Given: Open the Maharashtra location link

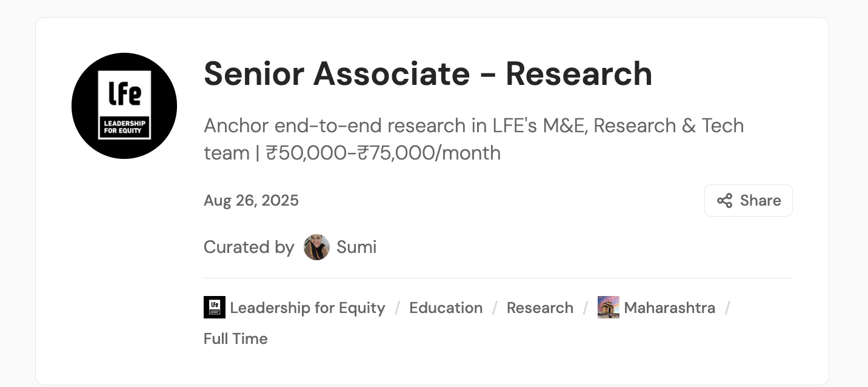Looking at the screenshot, I should coord(669,308).
